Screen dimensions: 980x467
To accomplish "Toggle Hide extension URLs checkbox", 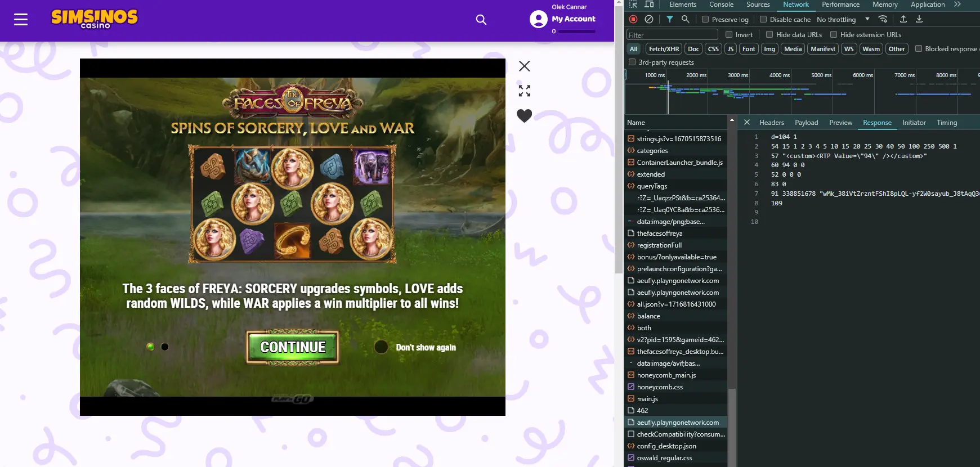I will 834,34.
